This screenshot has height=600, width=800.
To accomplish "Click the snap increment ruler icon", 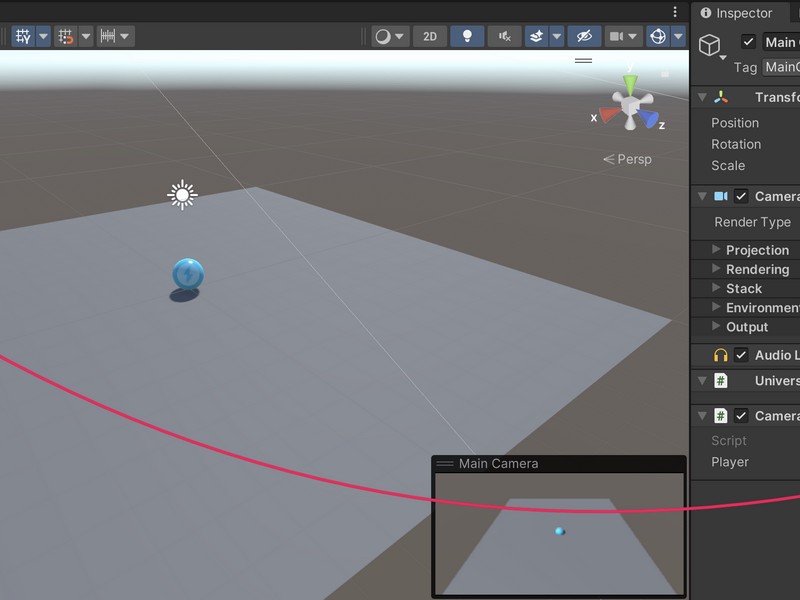I will (107, 36).
